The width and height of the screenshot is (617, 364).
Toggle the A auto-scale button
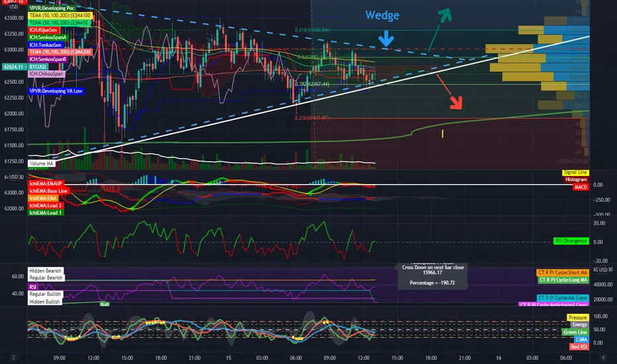point(603,357)
